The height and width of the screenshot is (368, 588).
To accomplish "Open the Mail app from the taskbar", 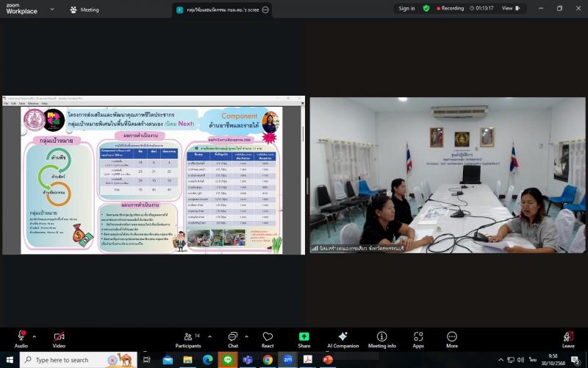I will point(168,360).
